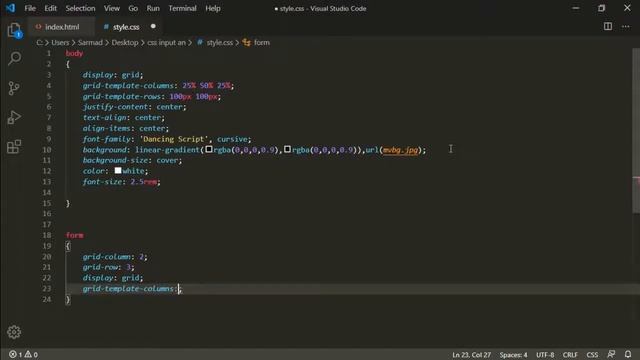This screenshot has width=640, height=360.
Task: Click background-size: cover line
Action: pos(132,160)
